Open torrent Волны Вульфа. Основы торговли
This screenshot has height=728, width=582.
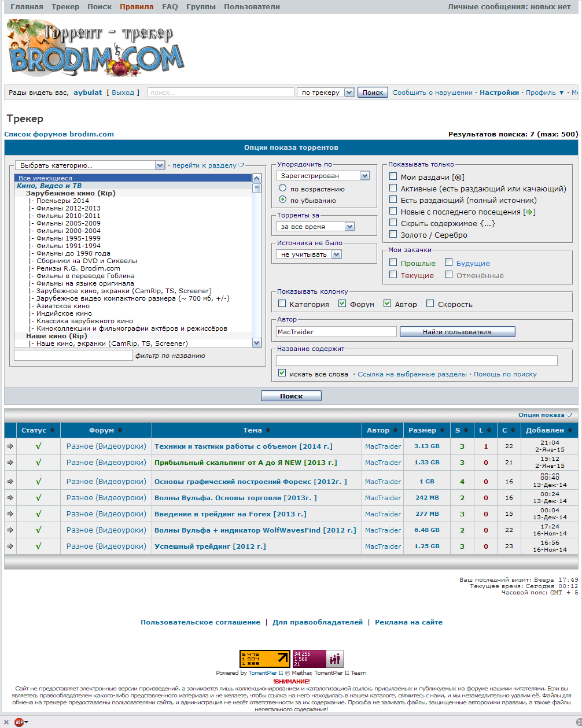[235, 498]
